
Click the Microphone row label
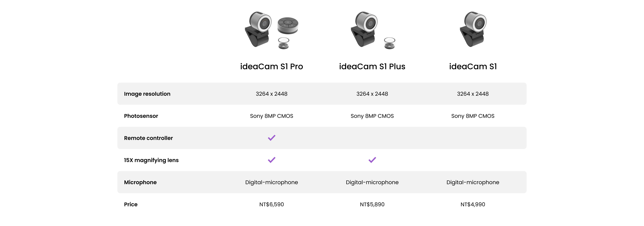(x=140, y=182)
